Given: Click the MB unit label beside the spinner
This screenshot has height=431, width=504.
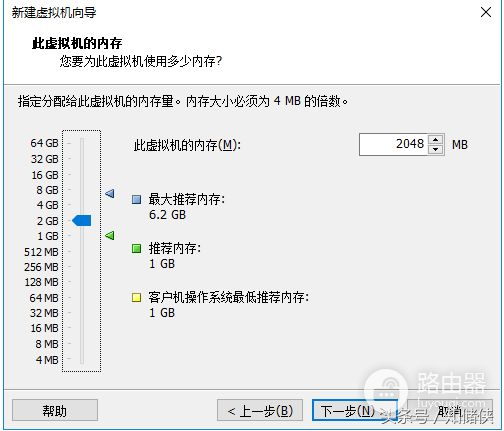Looking at the screenshot, I should [460, 145].
